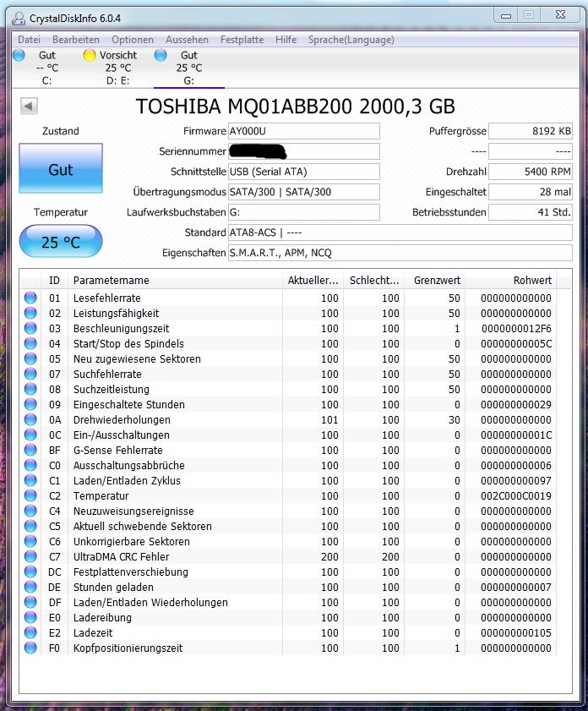
Task: Go to previous disk with left arrow
Action: click(x=29, y=107)
